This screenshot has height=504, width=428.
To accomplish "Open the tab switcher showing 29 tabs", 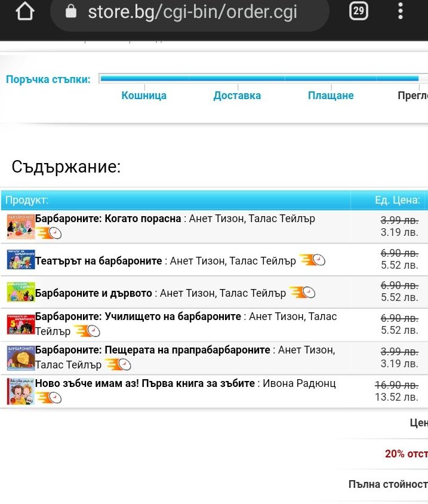I will click(x=358, y=11).
